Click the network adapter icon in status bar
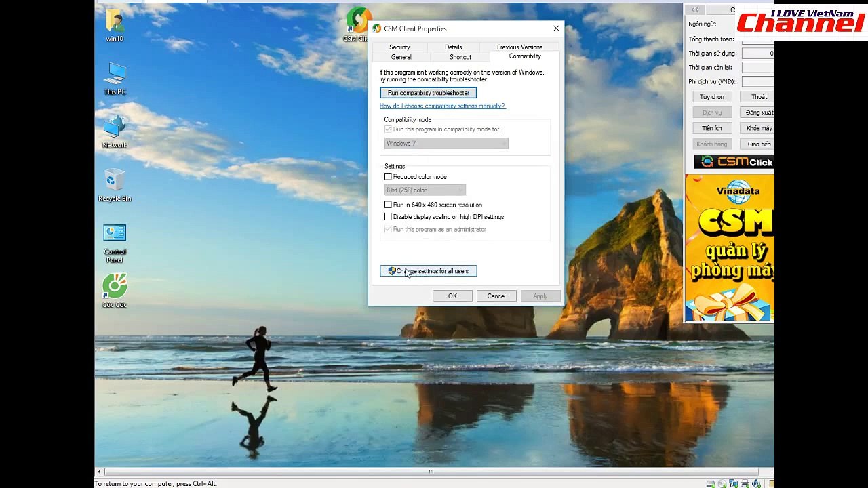This screenshot has width=868, height=488. (x=734, y=484)
